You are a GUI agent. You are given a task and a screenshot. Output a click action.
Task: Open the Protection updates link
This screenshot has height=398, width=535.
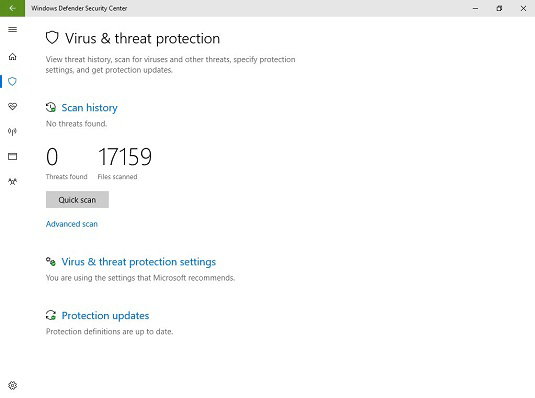(105, 316)
